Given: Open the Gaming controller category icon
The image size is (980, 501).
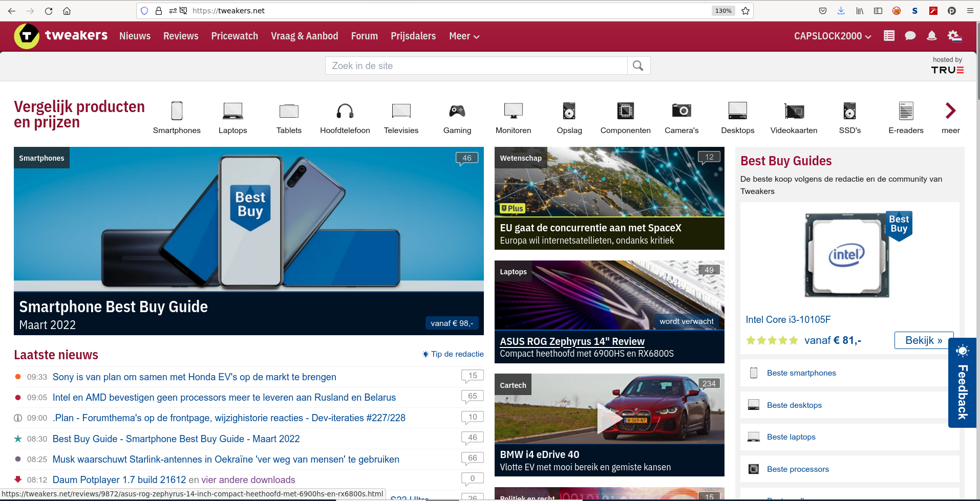Looking at the screenshot, I should (457, 111).
